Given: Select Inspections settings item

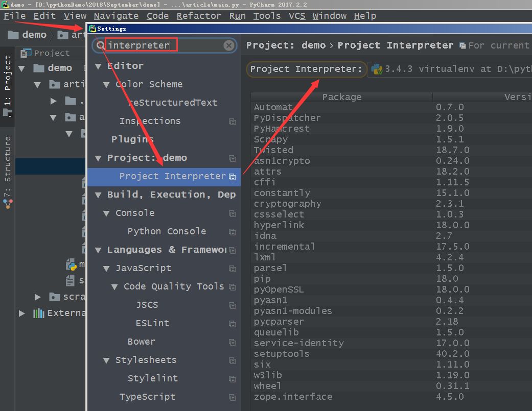Looking at the screenshot, I should [150, 121].
